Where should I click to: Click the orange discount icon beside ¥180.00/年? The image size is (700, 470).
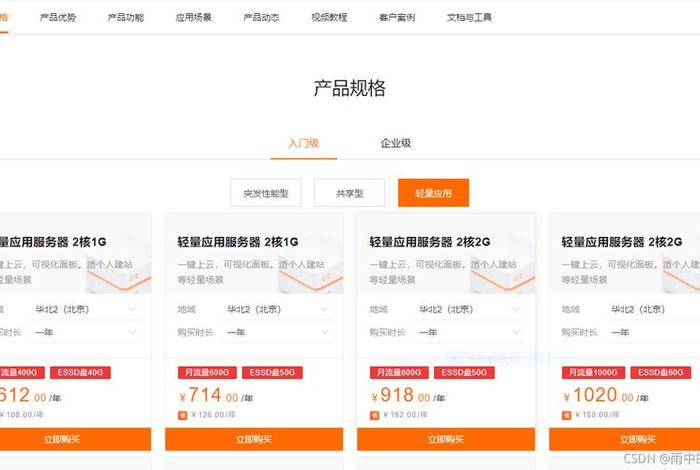(567, 416)
